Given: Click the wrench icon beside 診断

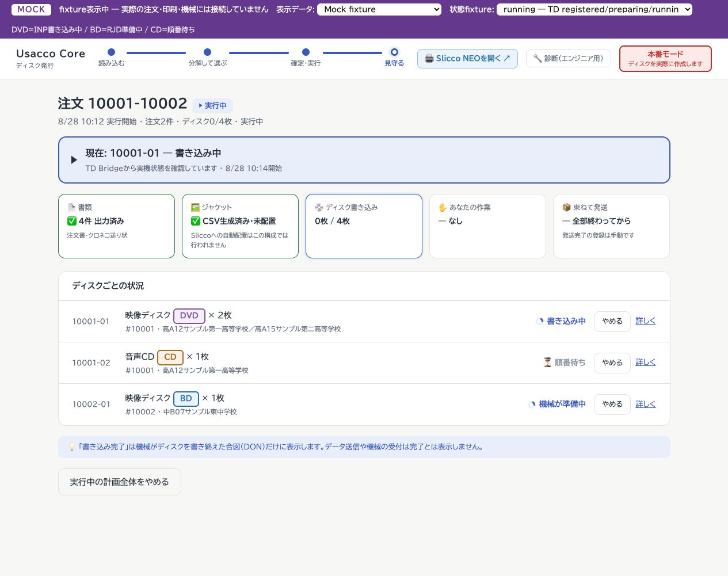Looking at the screenshot, I should click(537, 58).
